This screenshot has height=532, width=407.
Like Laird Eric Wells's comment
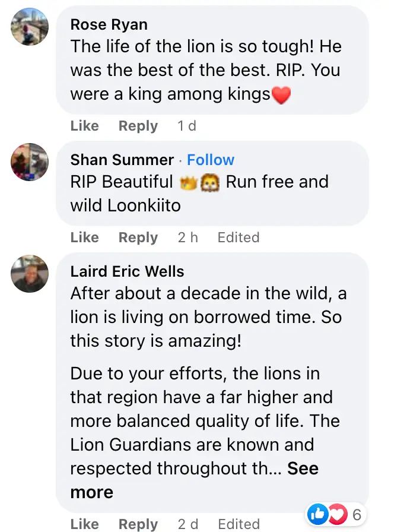(84, 524)
